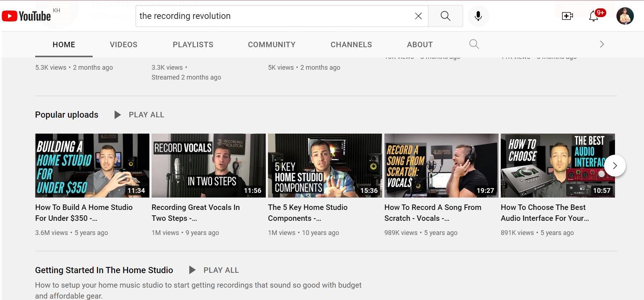Image resolution: width=644 pixels, height=300 pixels.
Task: Go to the COMMUNITY tab
Action: coord(272,45)
